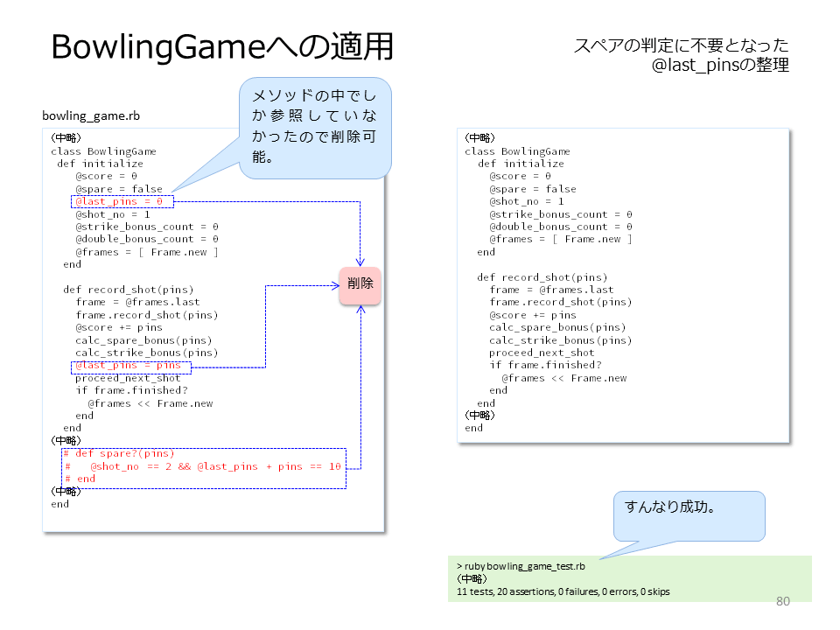Click the commented line containing "@shot_no == 2 &&"
The image size is (840, 630).
(202, 466)
